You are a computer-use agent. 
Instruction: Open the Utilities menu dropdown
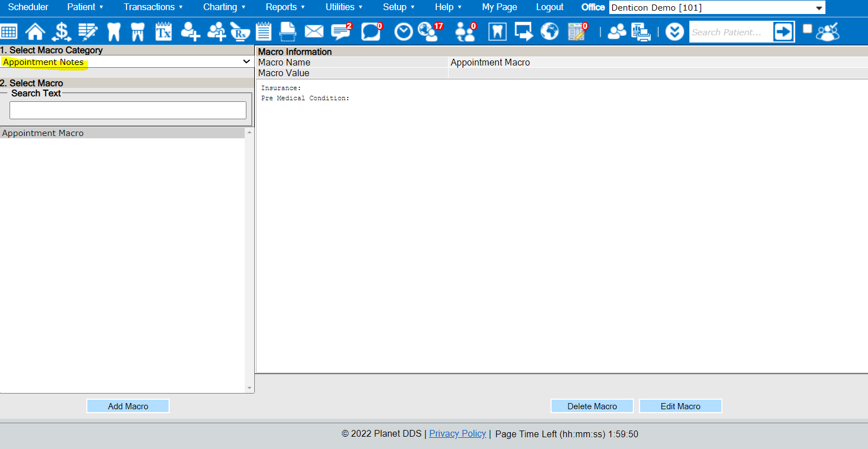pos(344,7)
